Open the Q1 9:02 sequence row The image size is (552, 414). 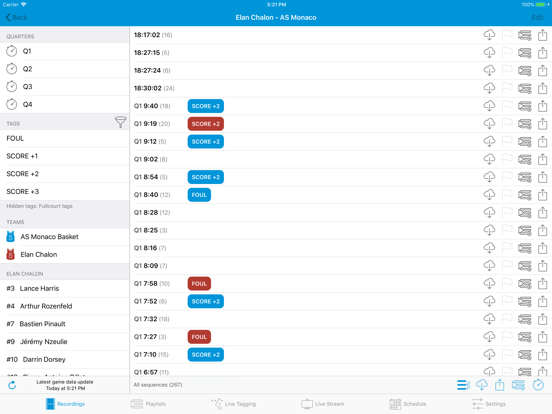(x=341, y=159)
